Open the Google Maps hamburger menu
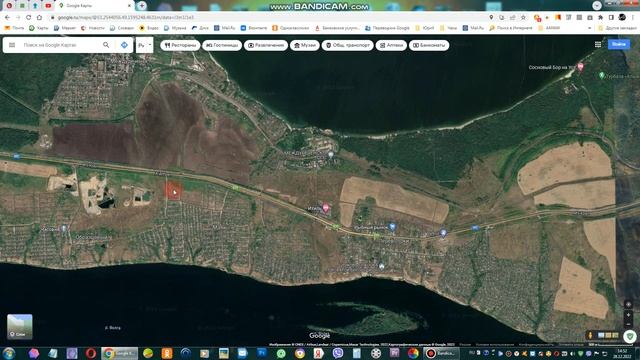The width and height of the screenshot is (640, 360). click(x=12, y=45)
